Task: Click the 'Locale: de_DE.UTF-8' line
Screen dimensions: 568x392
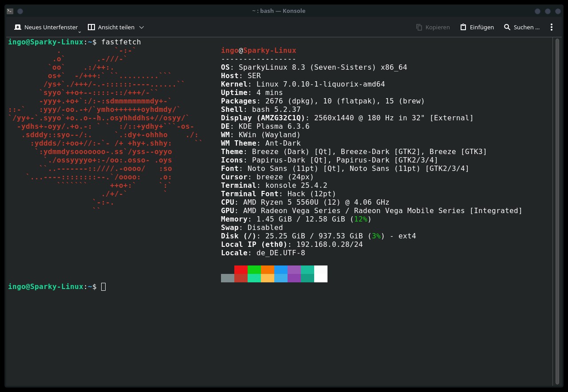Action: point(263,253)
